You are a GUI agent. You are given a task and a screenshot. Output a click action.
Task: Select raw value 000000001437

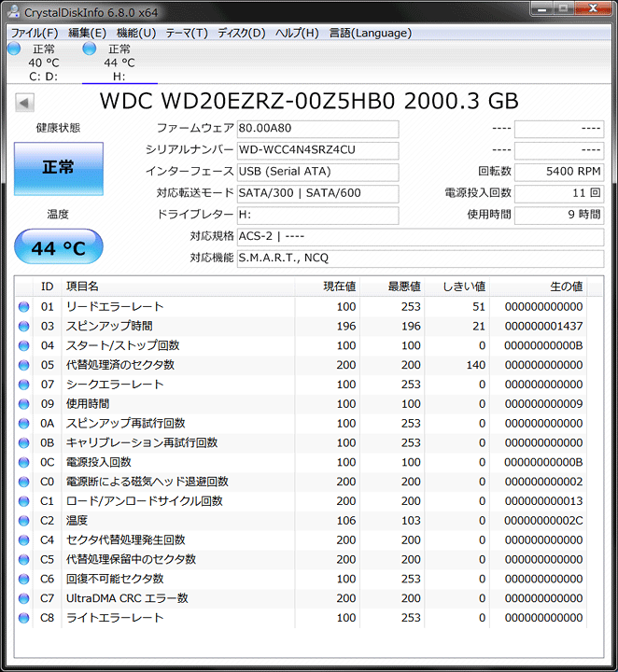pos(543,326)
